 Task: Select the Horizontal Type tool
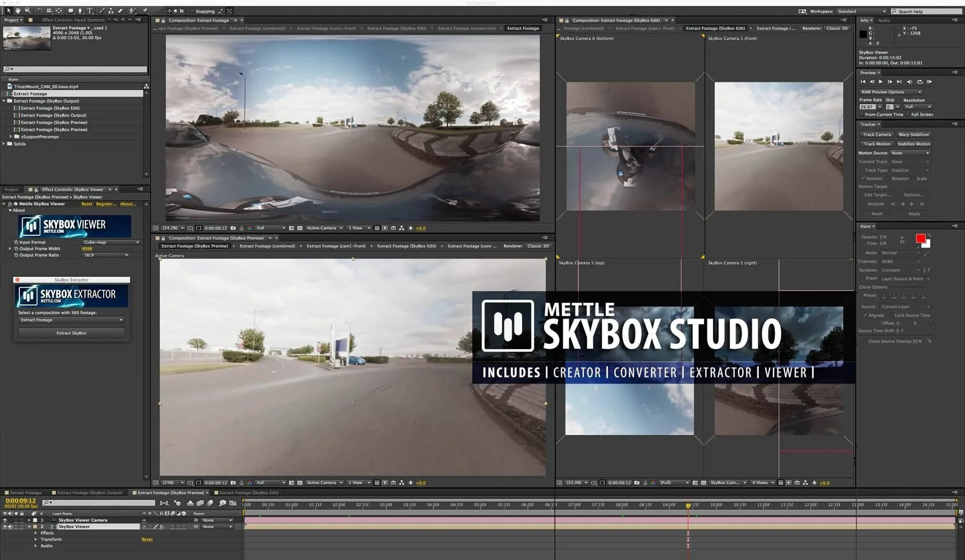pyautogui.click(x=90, y=10)
